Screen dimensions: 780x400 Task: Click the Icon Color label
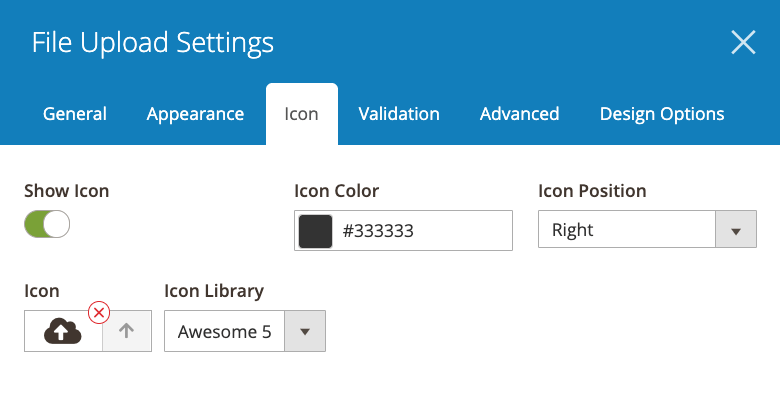click(336, 191)
